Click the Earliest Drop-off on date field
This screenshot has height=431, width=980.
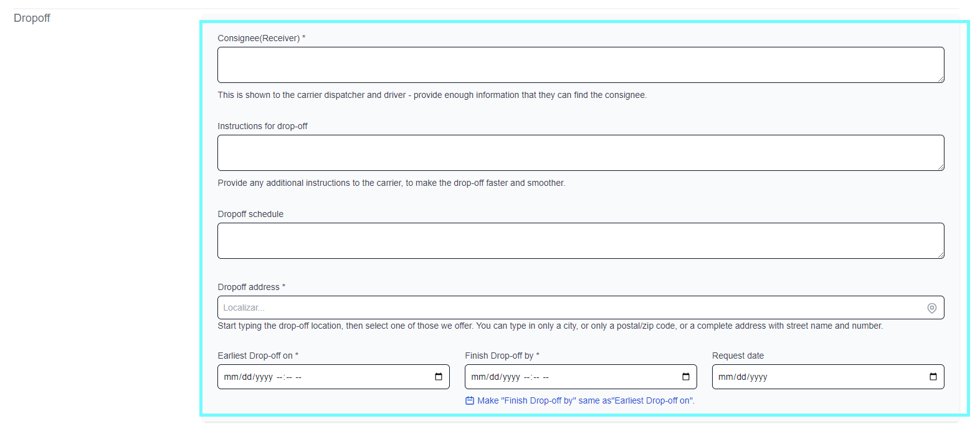pyautogui.click(x=333, y=377)
